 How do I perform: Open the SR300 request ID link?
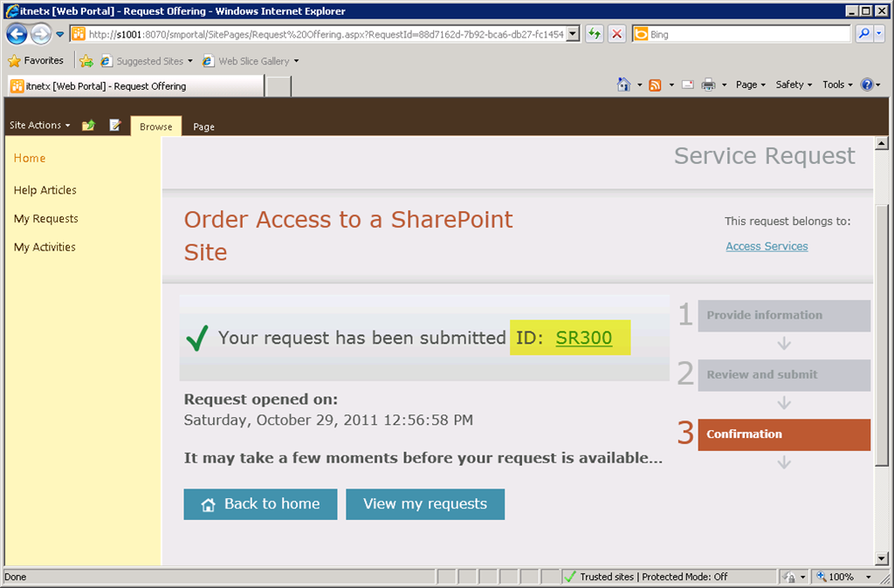(583, 338)
